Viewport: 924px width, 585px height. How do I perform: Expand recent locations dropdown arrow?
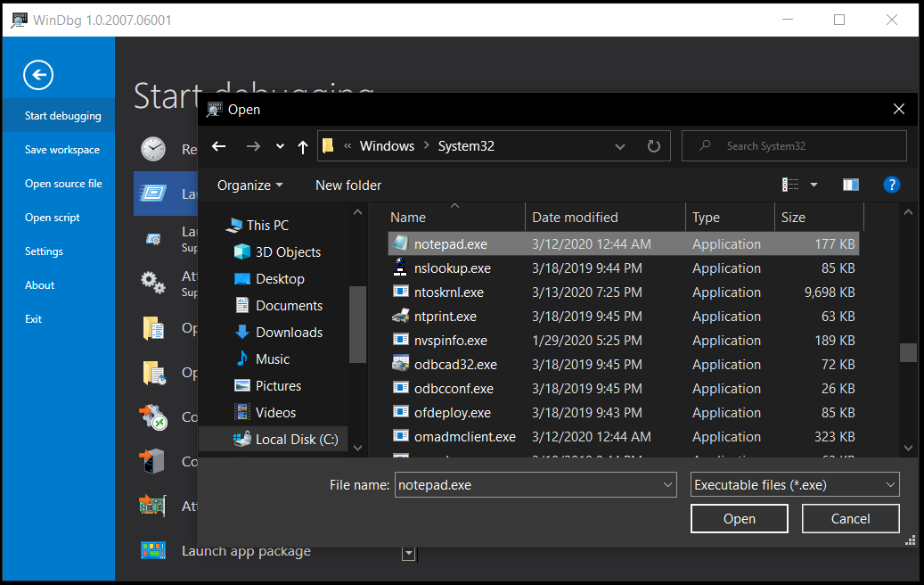pos(280,146)
